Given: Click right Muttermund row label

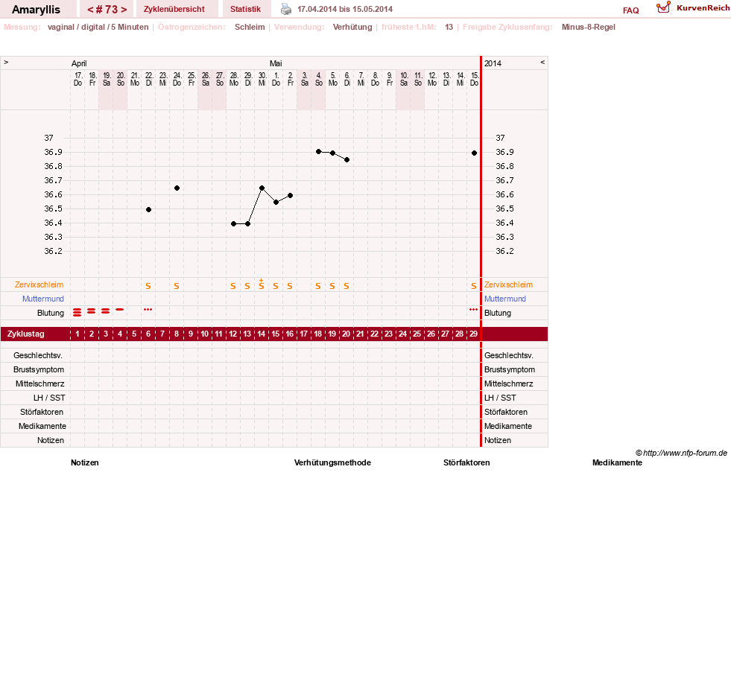Looking at the screenshot, I should pyautogui.click(x=505, y=299).
